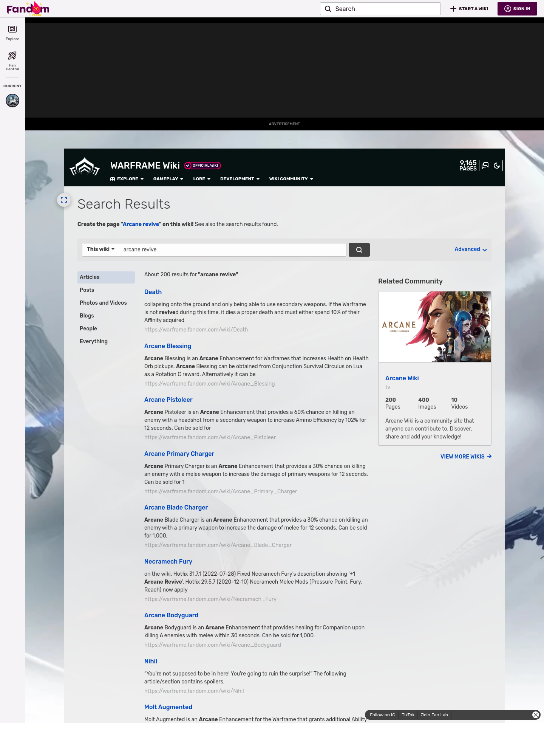This screenshot has height=756, width=544.
Task: Click the Fandom logo
Action: click(x=28, y=9)
